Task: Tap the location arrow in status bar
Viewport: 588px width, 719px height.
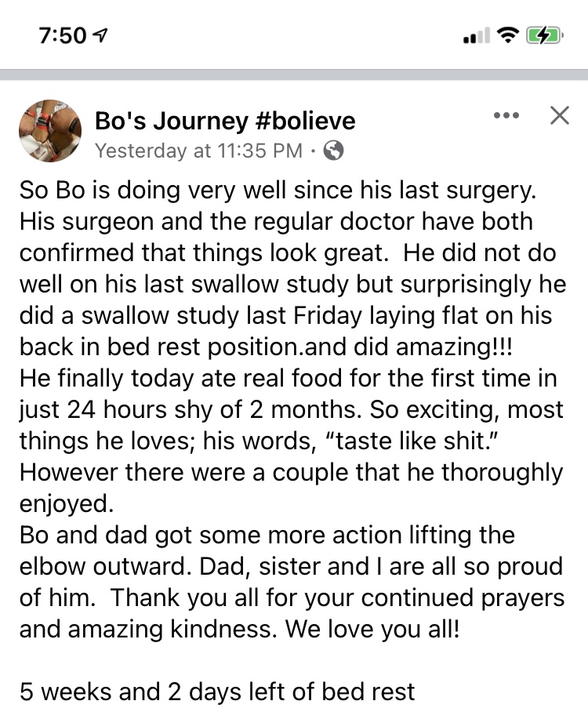Action: tap(100, 34)
